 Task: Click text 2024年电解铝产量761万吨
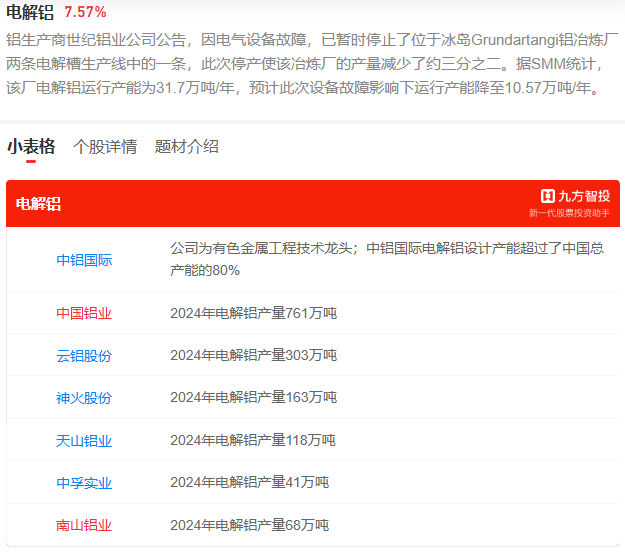254,313
